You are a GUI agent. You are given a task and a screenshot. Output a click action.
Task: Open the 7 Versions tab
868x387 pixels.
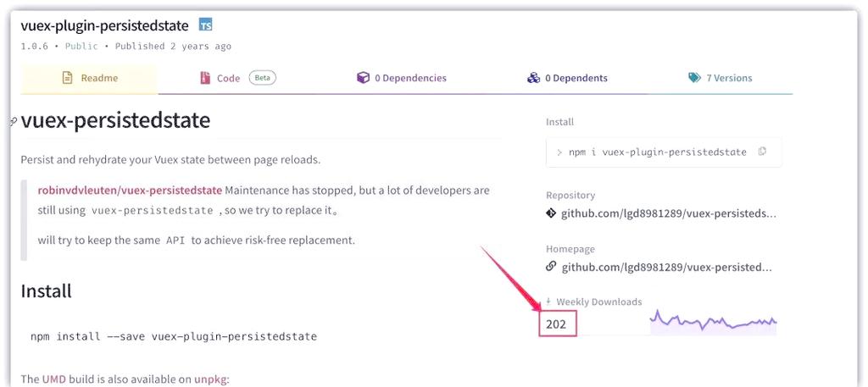(721, 78)
